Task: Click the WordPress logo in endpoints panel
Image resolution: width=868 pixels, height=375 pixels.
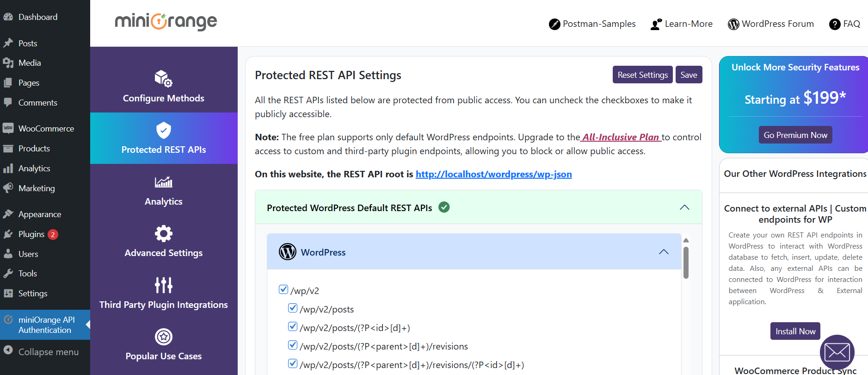Action: point(288,252)
